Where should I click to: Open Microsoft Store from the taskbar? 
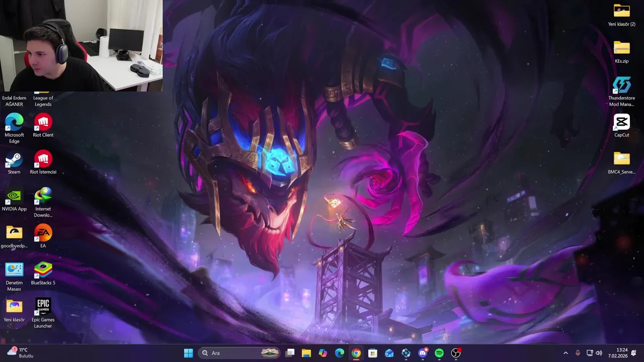[x=373, y=353]
